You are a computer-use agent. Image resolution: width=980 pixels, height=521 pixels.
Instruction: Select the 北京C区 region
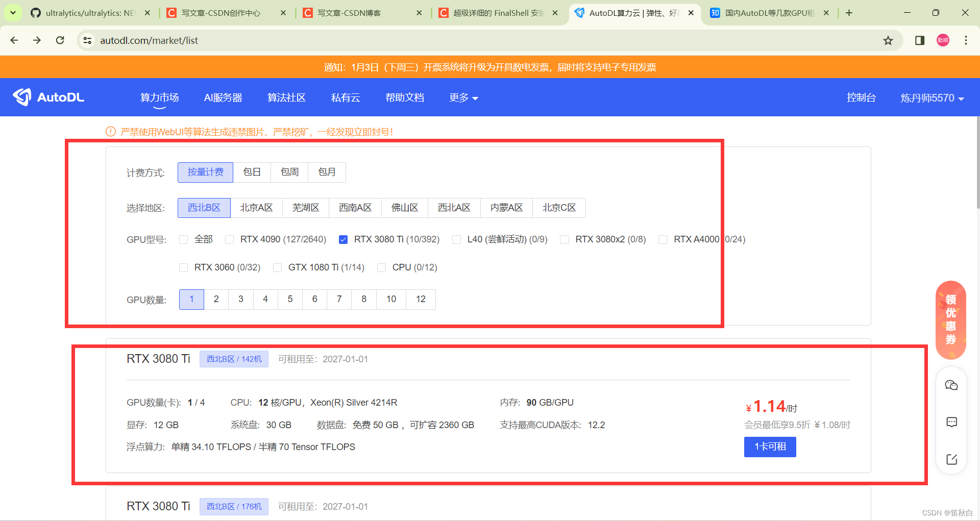tap(559, 208)
